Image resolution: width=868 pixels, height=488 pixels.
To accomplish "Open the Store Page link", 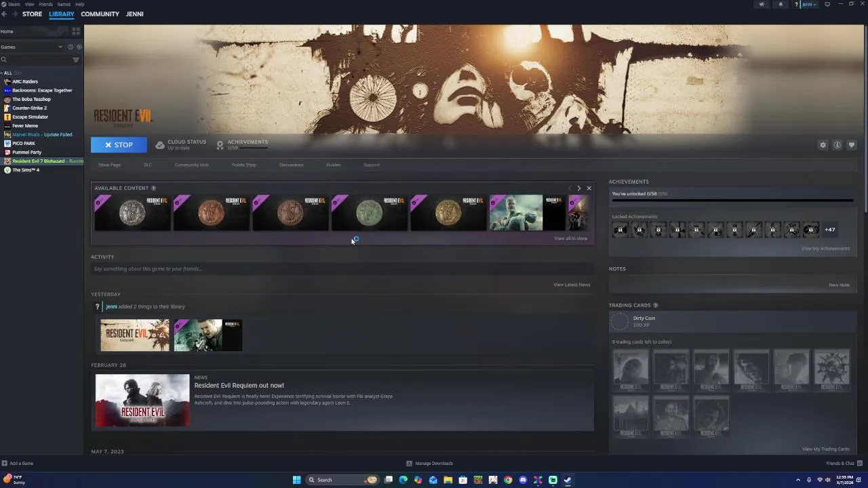I will click(109, 165).
